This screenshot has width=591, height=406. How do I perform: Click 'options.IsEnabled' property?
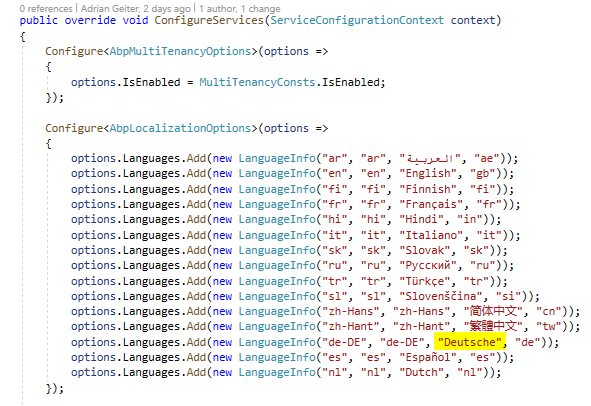(x=126, y=82)
